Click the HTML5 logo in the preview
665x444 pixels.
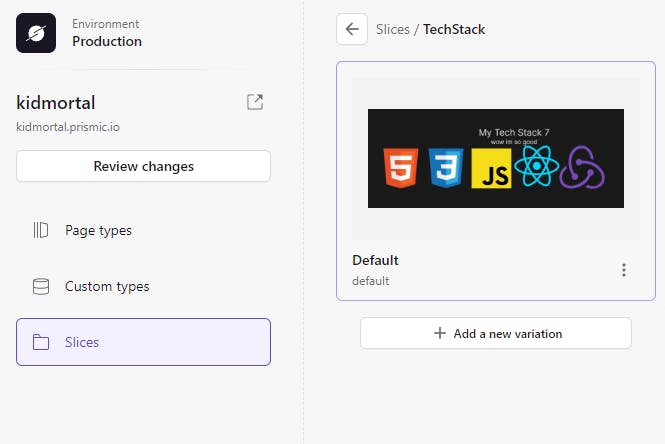400,169
